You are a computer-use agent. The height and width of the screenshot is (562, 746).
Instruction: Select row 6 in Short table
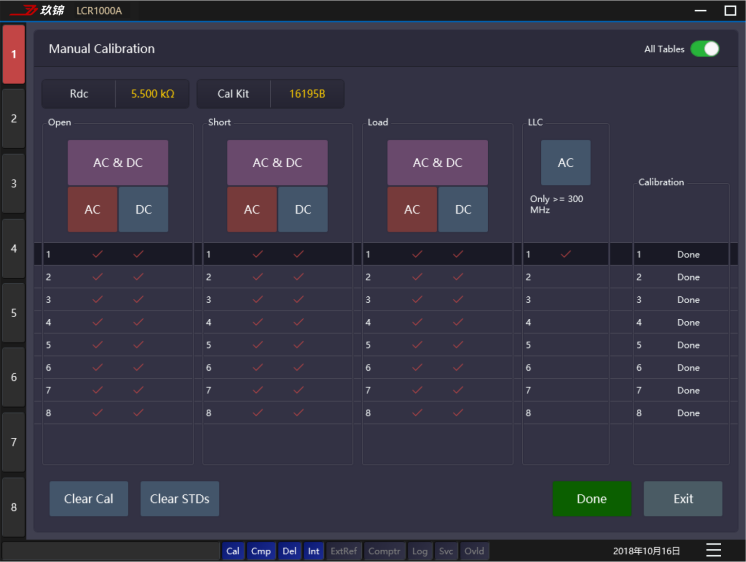click(278, 367)
